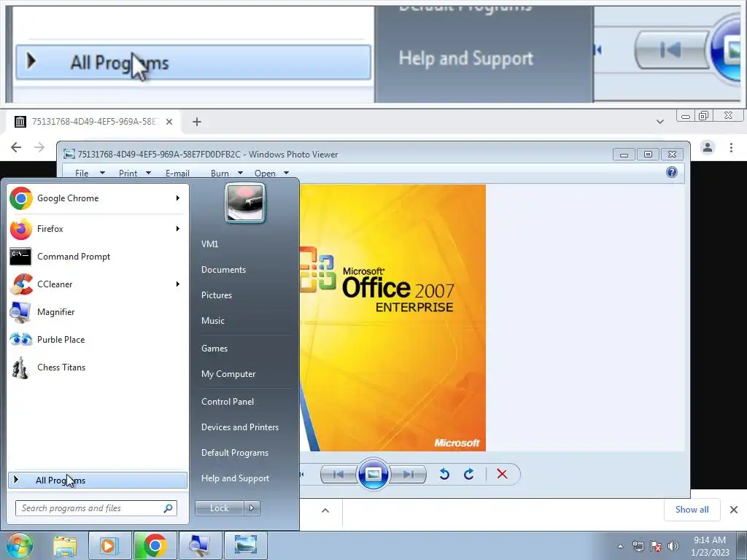Open the VM1 user folder

coord(209,244)
